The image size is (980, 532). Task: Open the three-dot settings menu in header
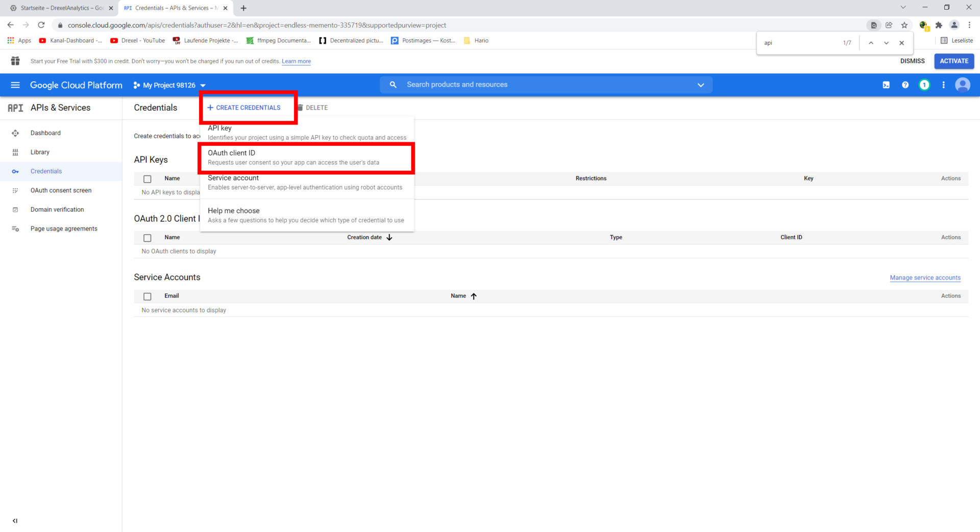pyautogui.click(x=943, y=85)
